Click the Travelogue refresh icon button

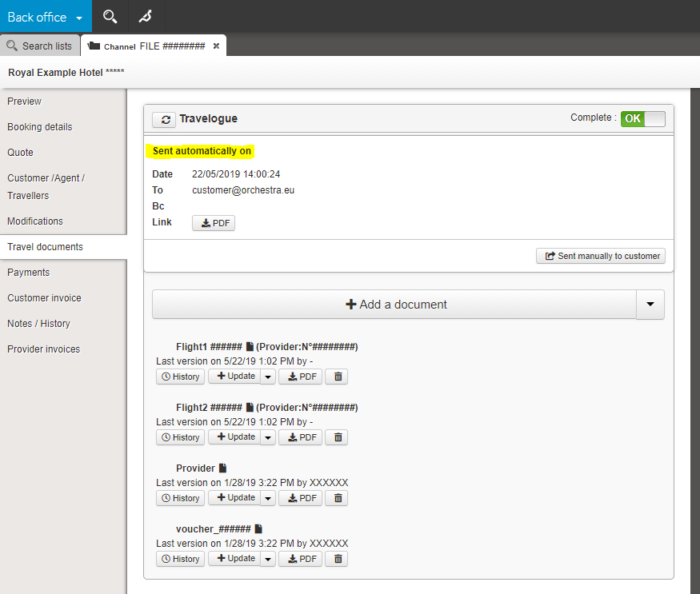coord(164,119)
